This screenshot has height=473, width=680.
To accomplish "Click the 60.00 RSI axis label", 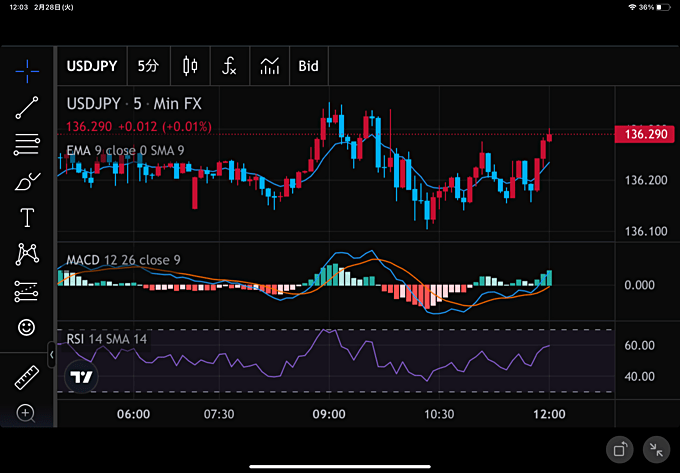I will (x=639, y=346).
